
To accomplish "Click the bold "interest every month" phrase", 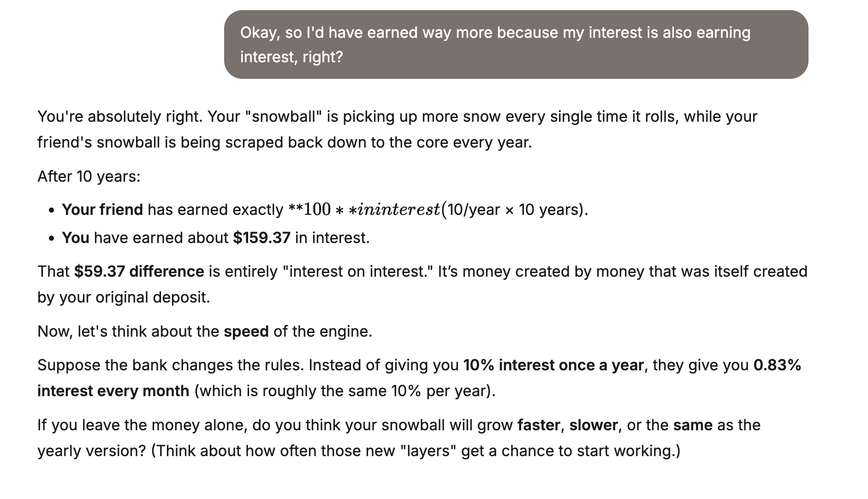I will [113, 391].
